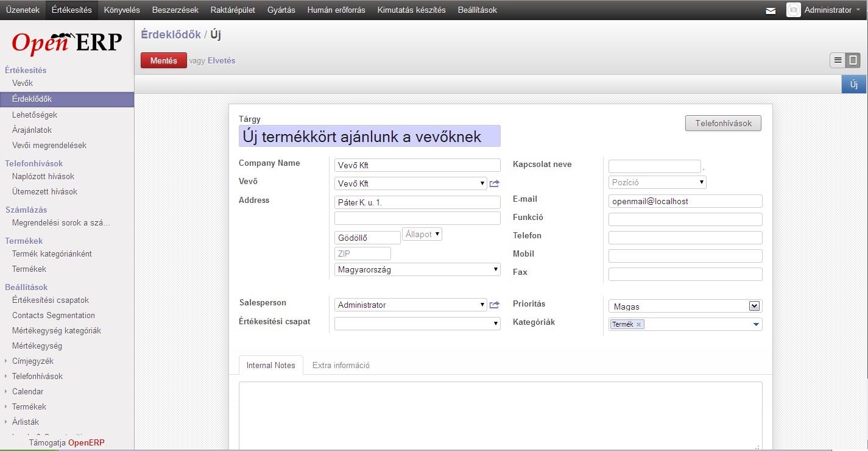Click the Internal Notes text area

[500, 416]
